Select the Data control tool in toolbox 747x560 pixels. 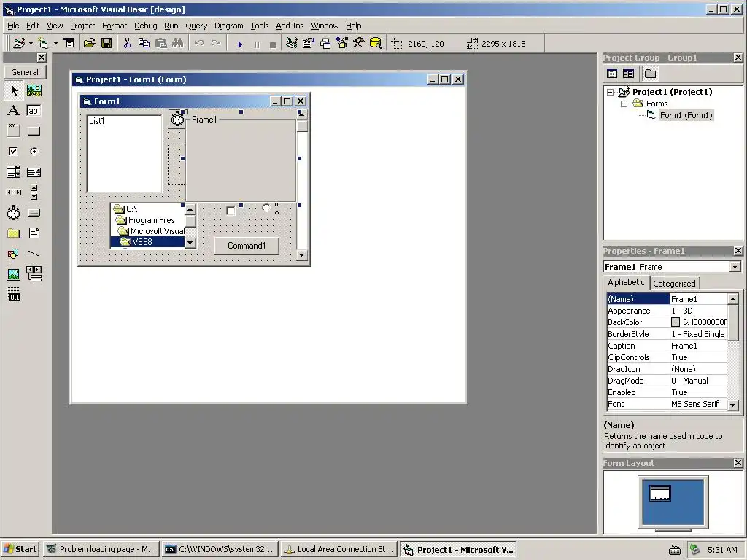[x=34, y=274]
